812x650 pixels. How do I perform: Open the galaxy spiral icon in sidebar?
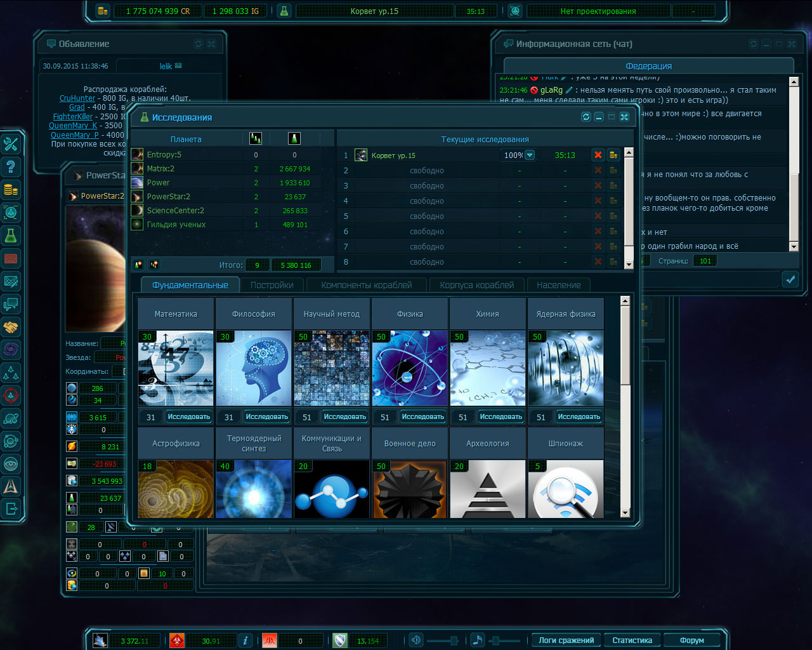pyautogui.click(x=11, y=350)
